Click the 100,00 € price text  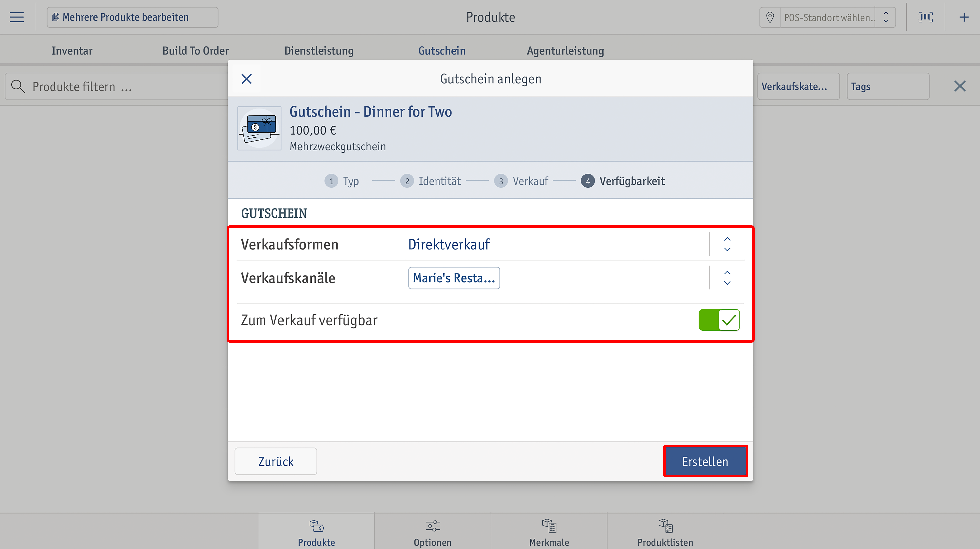(x=313, y=130)
